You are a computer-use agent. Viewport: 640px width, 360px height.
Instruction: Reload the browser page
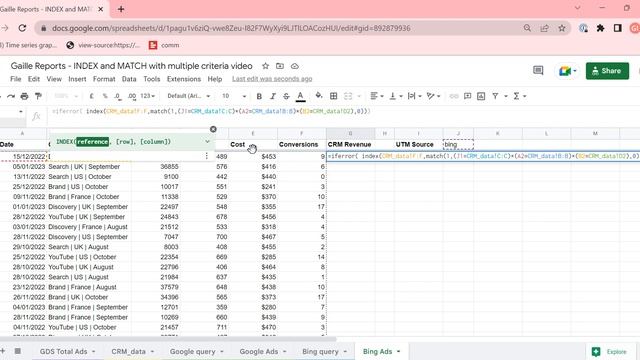click(x=22, y=28)
